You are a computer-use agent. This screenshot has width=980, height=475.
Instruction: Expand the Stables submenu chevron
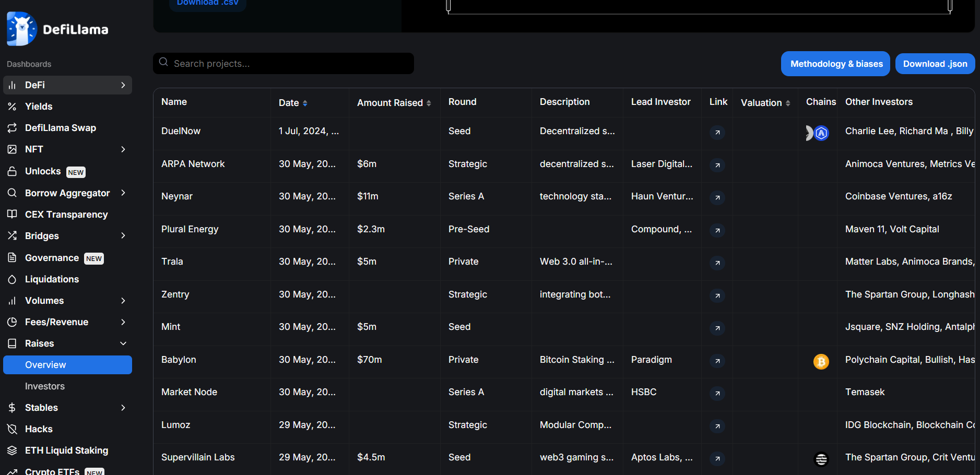(x=123, y=408)
